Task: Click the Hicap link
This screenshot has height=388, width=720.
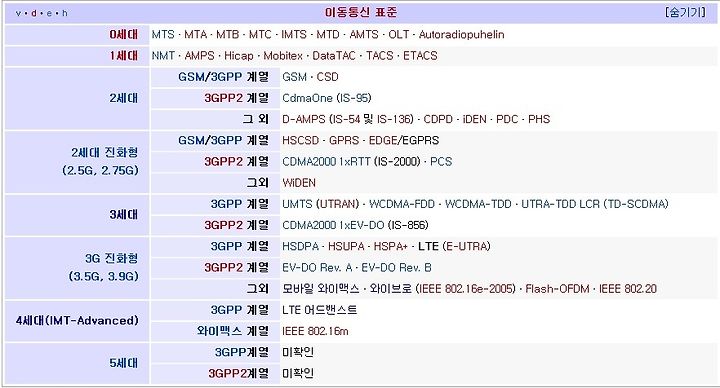Action: click(x=239, y=56)
